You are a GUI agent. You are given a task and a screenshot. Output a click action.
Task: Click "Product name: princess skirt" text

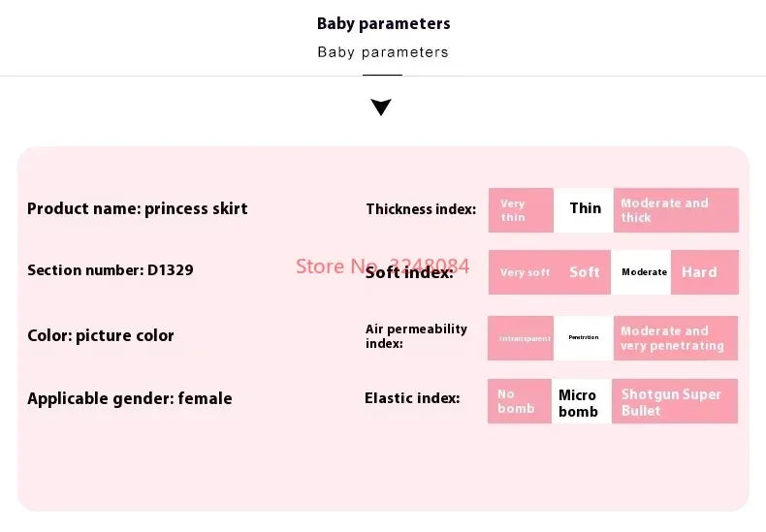pos(138,208)
